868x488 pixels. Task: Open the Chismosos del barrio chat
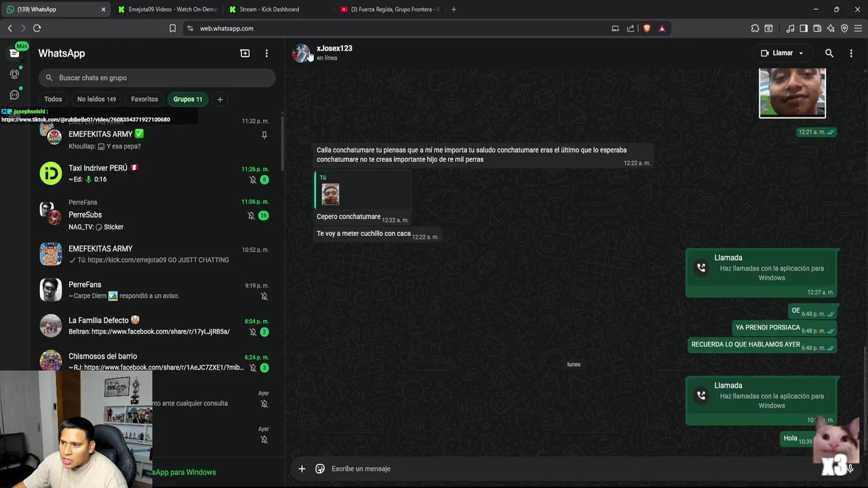coord(157,362)
